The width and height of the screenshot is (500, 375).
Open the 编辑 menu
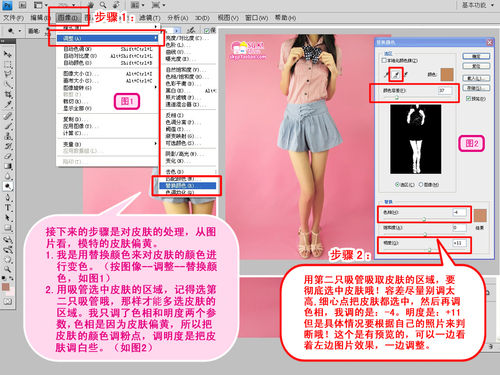point(39,18)
